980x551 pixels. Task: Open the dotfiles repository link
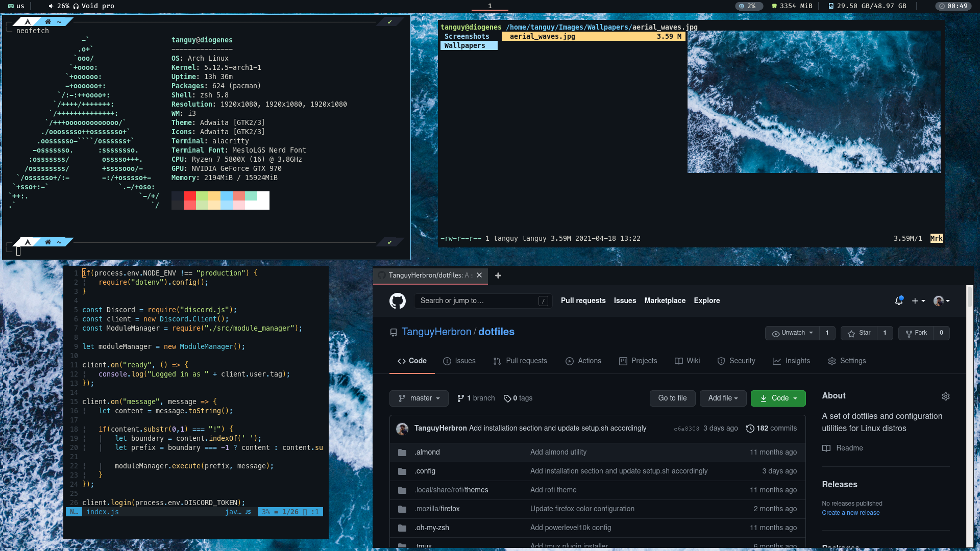coord(496,332)
